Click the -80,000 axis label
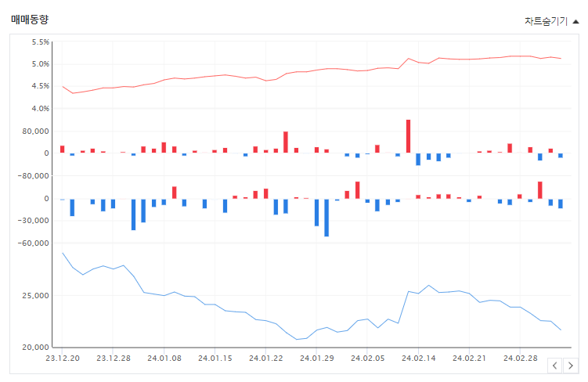The image size is (588, 382). pyautogui.click(x=34, y=176)
